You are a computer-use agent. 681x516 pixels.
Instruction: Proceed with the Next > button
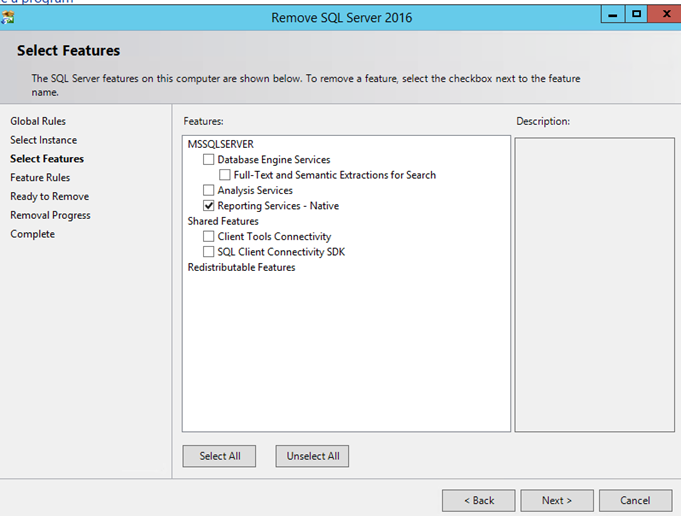[x=557, y=500]
